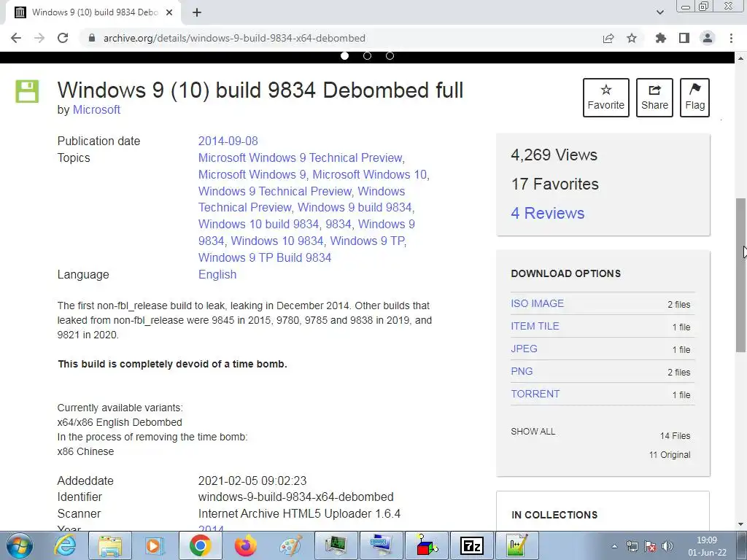
Task: Open the colored cubes taskbar icon
Action: point(426,545)
